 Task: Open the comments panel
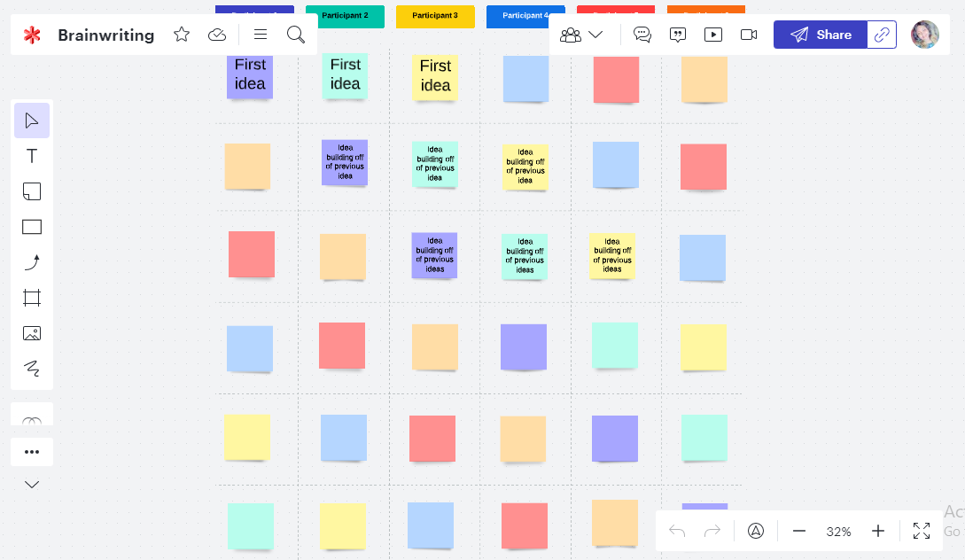642,35
